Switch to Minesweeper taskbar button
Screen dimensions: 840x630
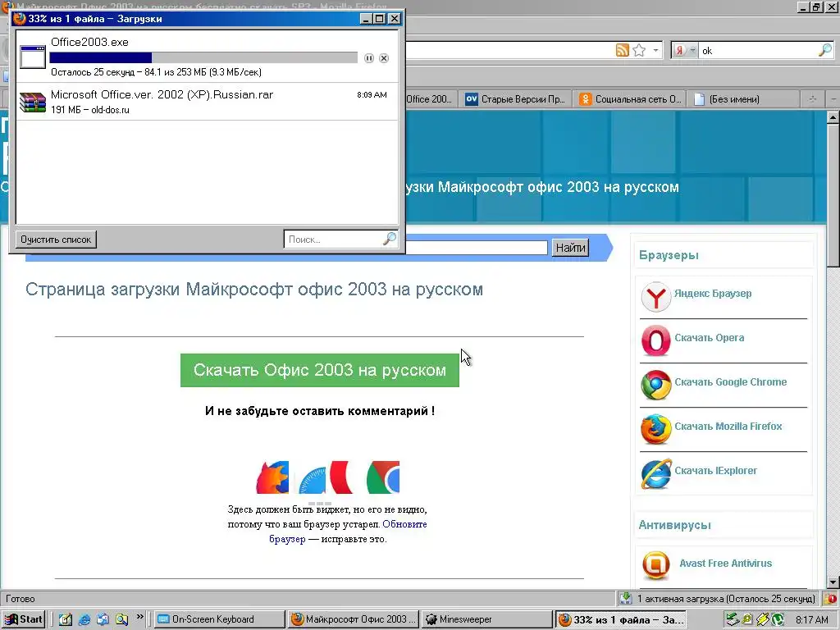486,619
